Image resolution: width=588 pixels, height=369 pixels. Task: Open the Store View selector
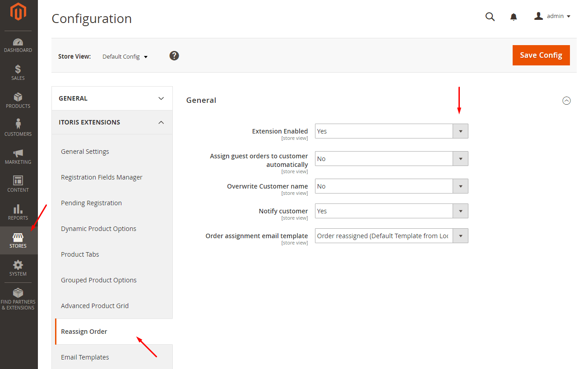(x=125, y=56)
